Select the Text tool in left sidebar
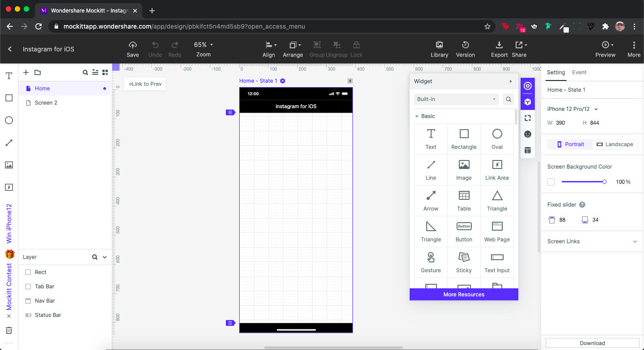This screenshot has width=644, height=350. pyautogui.click(x=8, y=76)
